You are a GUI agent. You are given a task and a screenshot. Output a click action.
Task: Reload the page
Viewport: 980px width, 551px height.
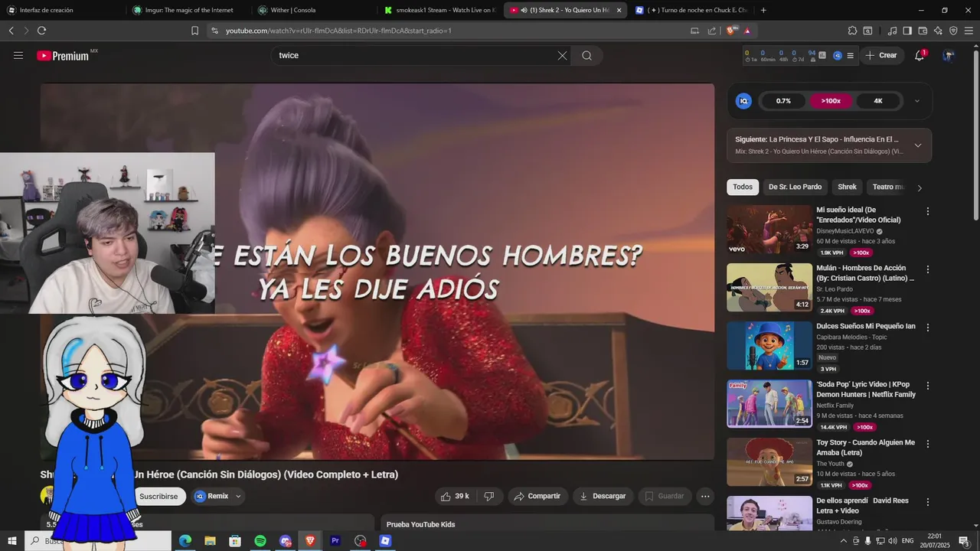click(41, 31)
